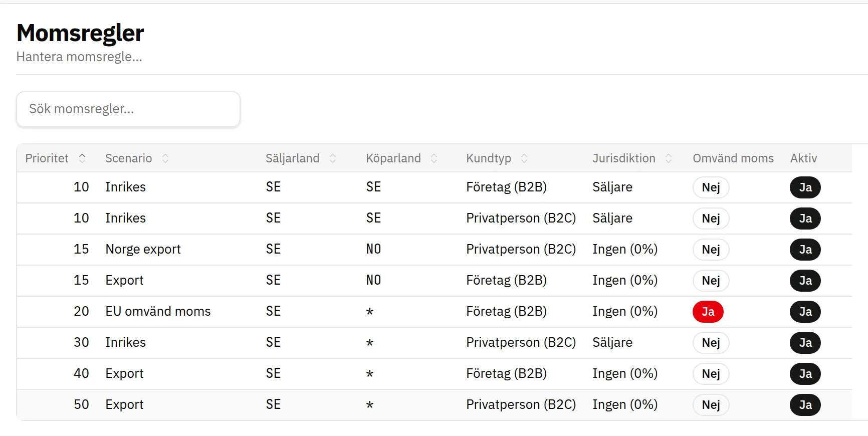Click the Aktiv Ja badge in Norge export row
This screenshot has width=868, height=436.
click(x=805, y=250)
